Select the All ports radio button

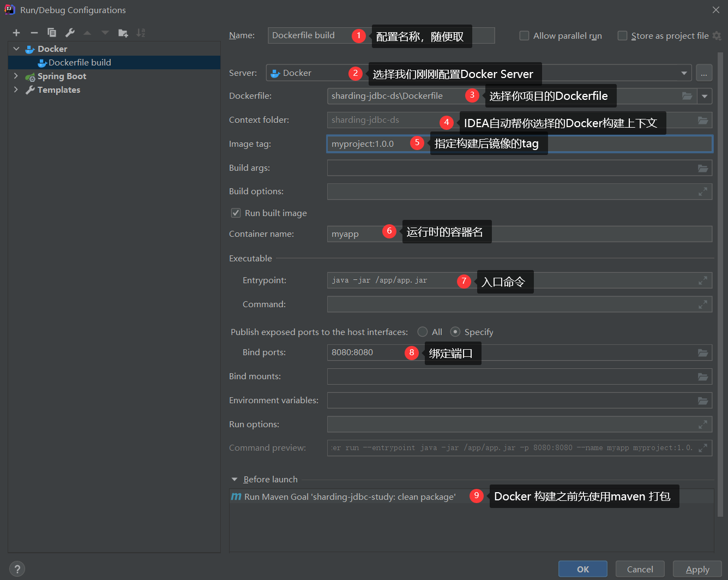422,331
